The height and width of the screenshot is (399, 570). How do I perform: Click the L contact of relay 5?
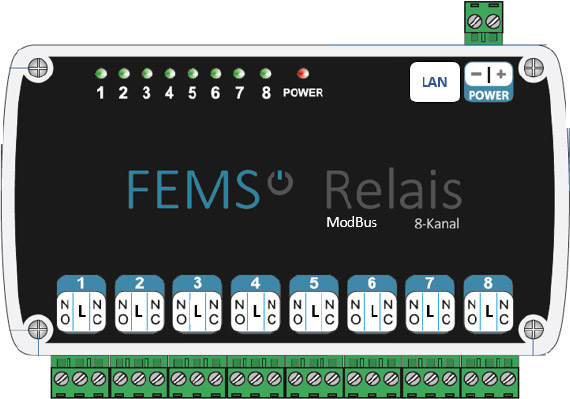(x=315, y=311)
